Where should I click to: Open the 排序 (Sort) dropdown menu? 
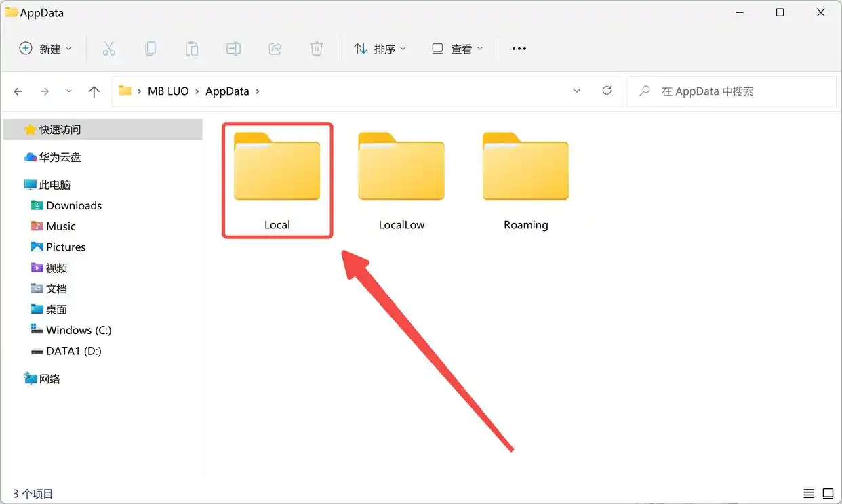pyautogui.click(x=380, y=49)
